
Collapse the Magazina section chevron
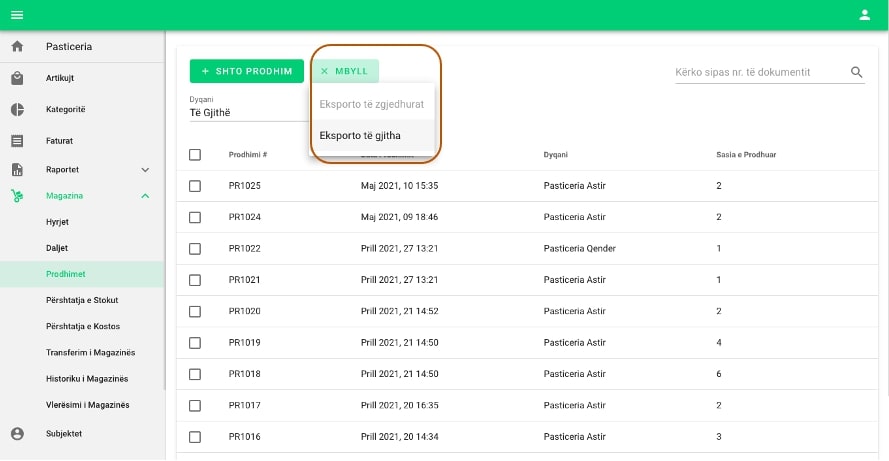point(145,196)
